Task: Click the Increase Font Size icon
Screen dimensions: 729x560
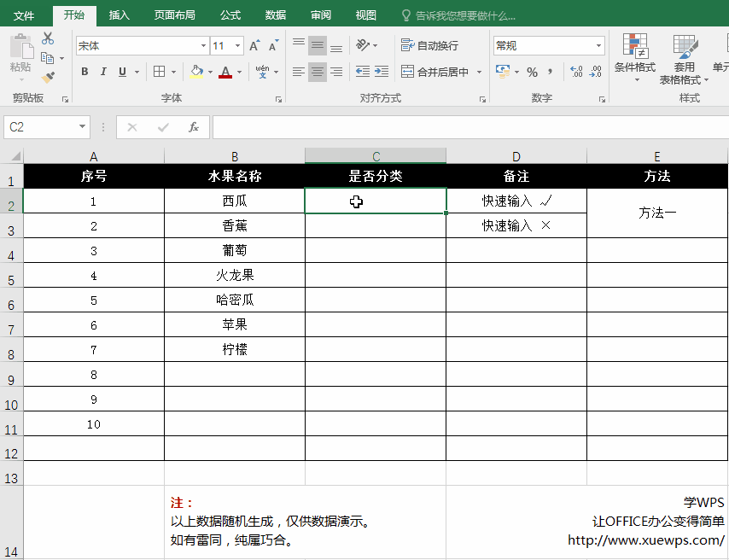Action: click(x=256, y=46)
